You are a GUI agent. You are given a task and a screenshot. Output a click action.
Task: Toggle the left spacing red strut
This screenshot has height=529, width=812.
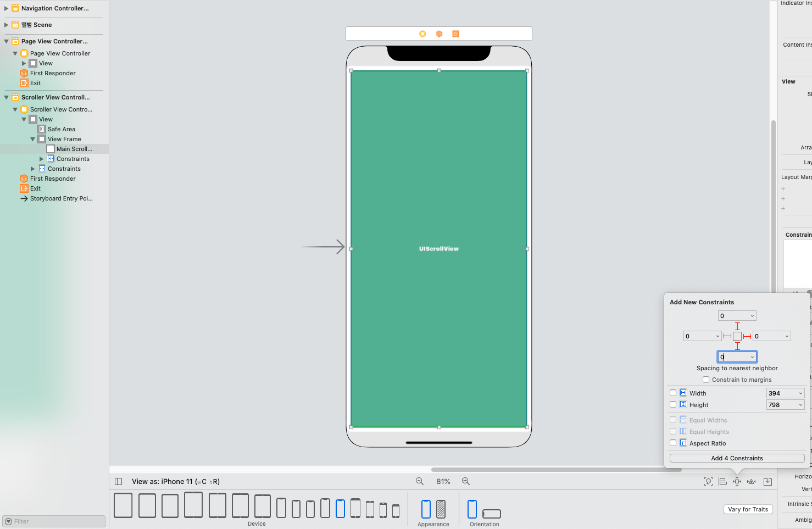pyautogui.click(x=727, y=336)
